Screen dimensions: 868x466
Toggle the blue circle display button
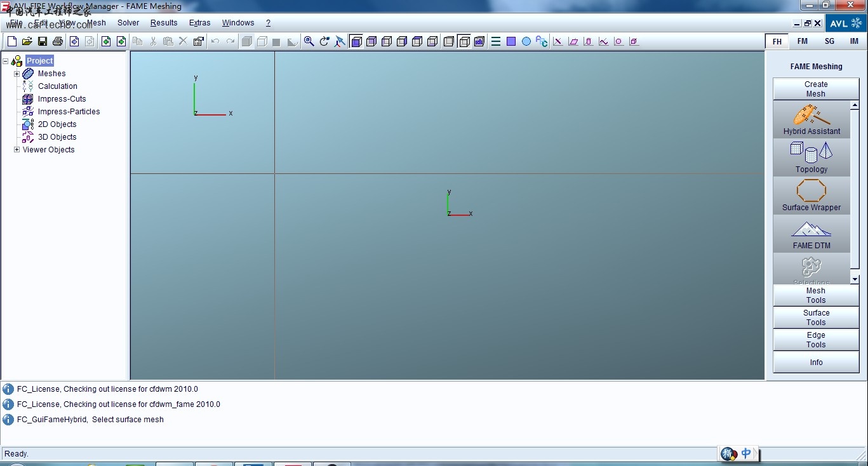(526, 41)
